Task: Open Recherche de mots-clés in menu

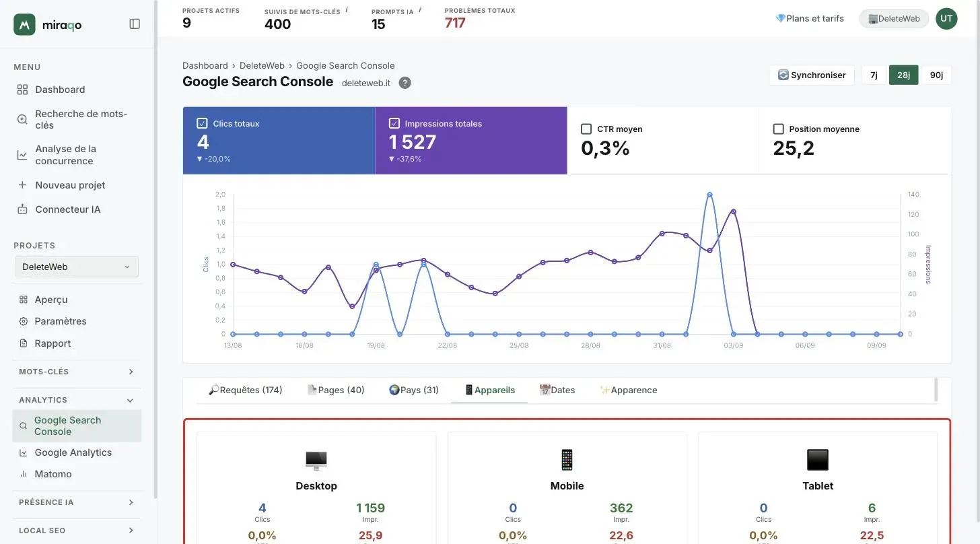Action: (81, 119)
